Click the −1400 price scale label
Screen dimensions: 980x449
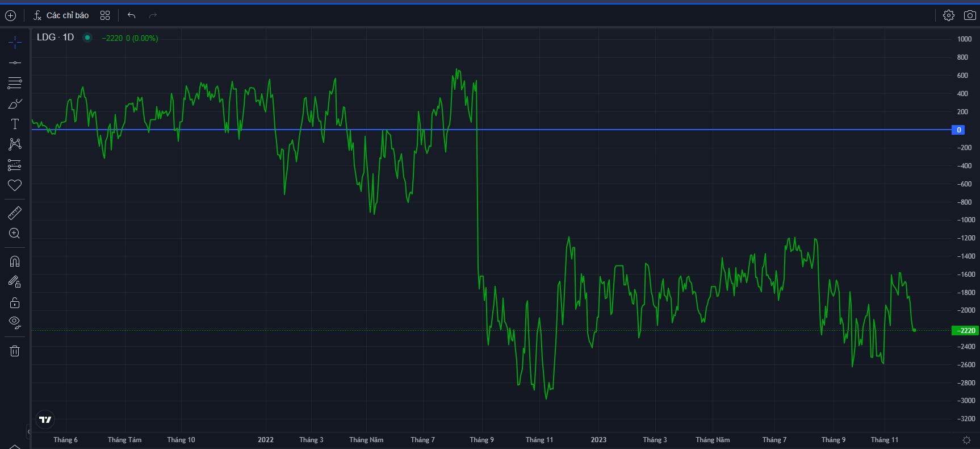coord(966,256)
